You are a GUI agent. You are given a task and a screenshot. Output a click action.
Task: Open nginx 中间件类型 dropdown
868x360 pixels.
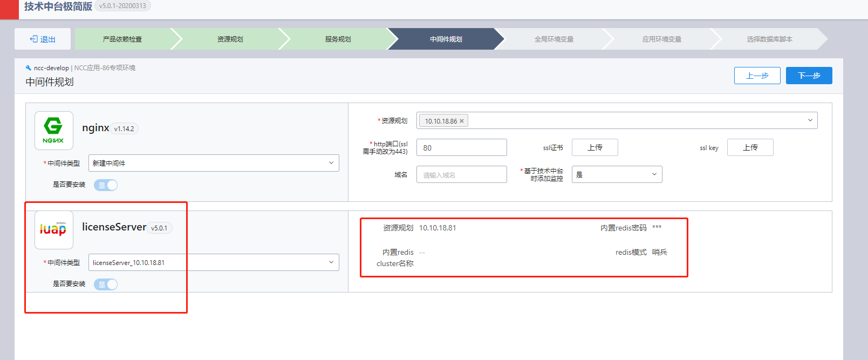point(214,163)
